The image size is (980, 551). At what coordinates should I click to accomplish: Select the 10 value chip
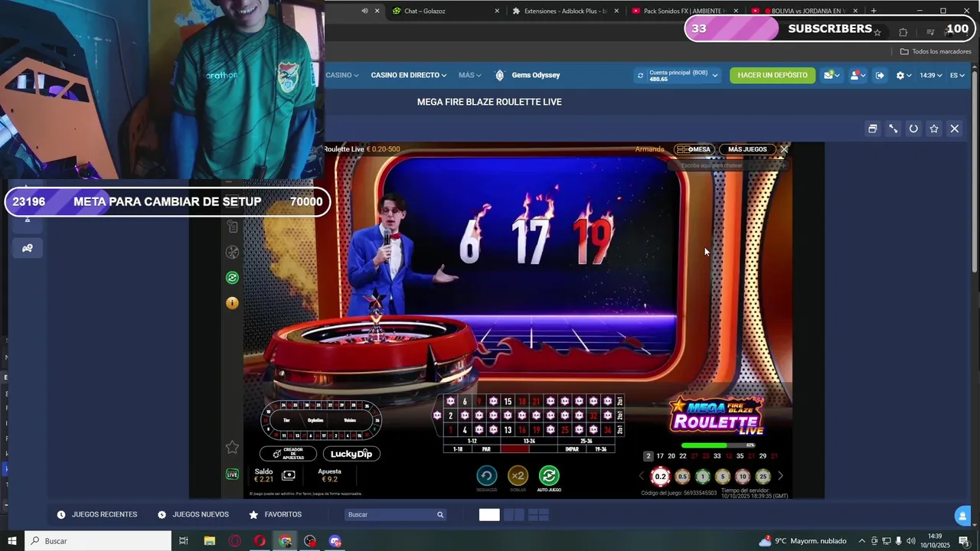click(743, 477)
